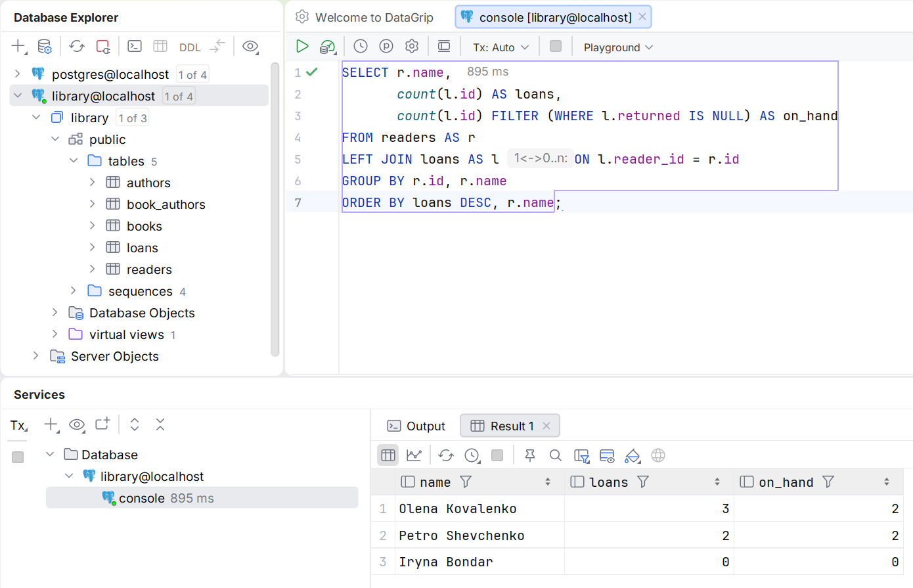This screenshot has width=913, height=588.
Task: Collapse the Database node in Services
Action: (x=50, y=454)
